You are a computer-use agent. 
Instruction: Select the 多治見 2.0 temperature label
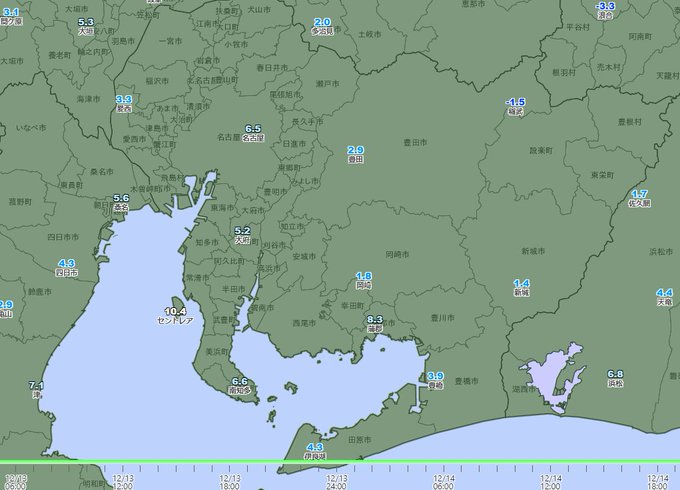(322, 22)
